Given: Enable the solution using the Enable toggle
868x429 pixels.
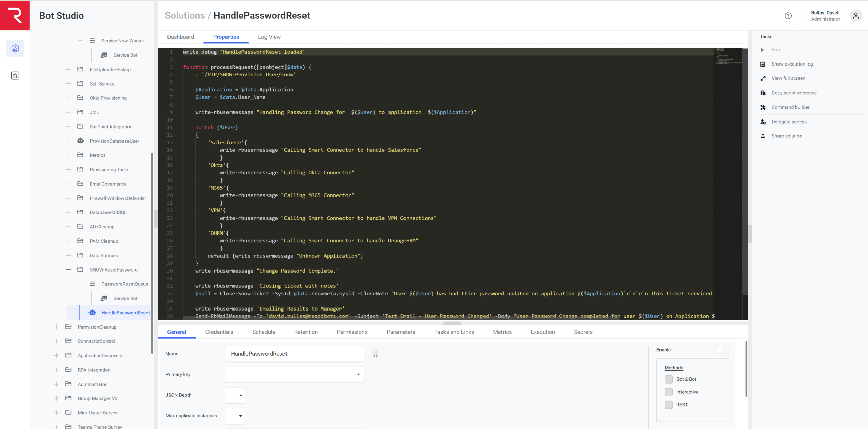Looking at the screenshot, I should point(722,350).
